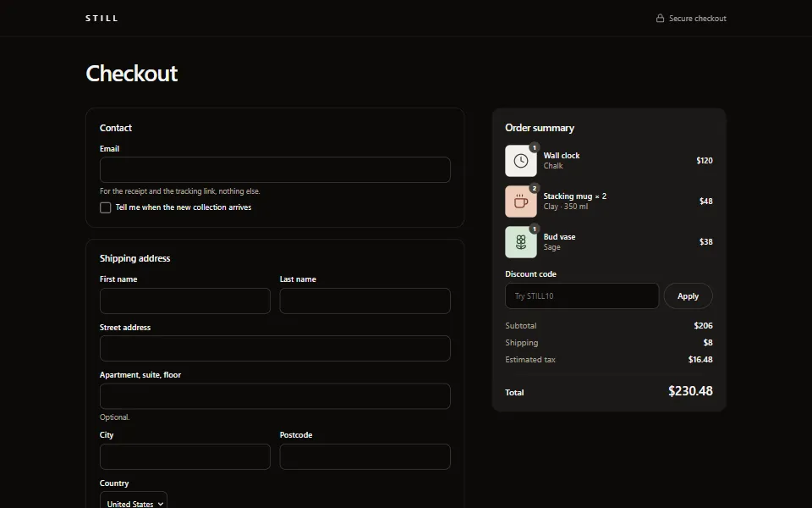This screenshot has height=508, width=812.
Task: Click the lock icon beside Secure checkout
Action: point(661,18)
